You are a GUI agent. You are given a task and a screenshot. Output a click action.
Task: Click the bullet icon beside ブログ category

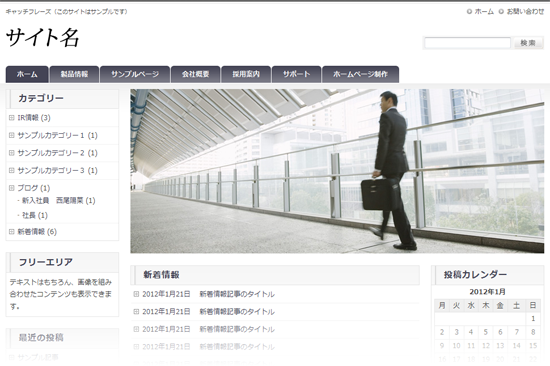click(12, 188)
